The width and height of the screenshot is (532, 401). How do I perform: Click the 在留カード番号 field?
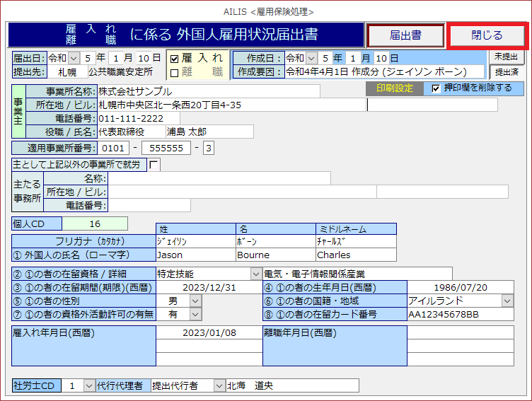point(460,315)
